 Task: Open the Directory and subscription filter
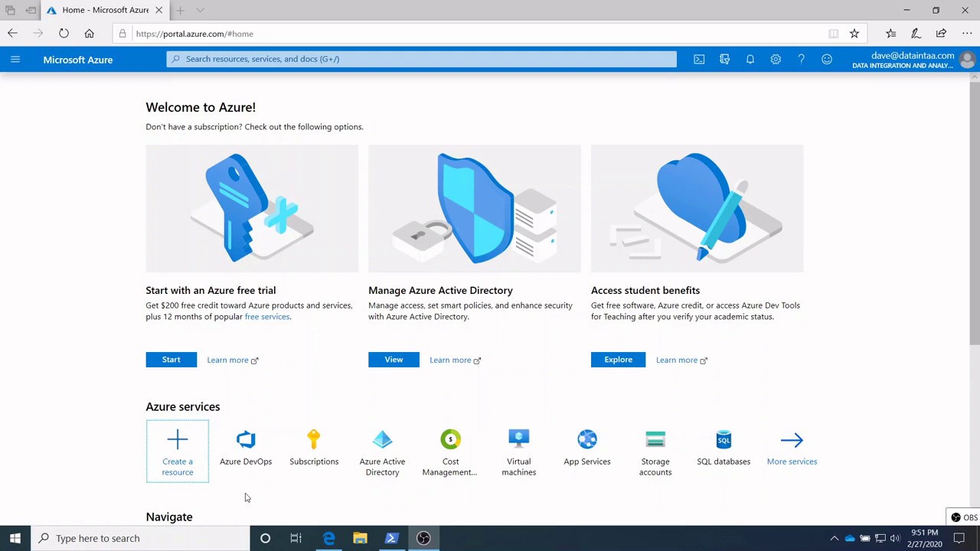click(x=724, y=59)
